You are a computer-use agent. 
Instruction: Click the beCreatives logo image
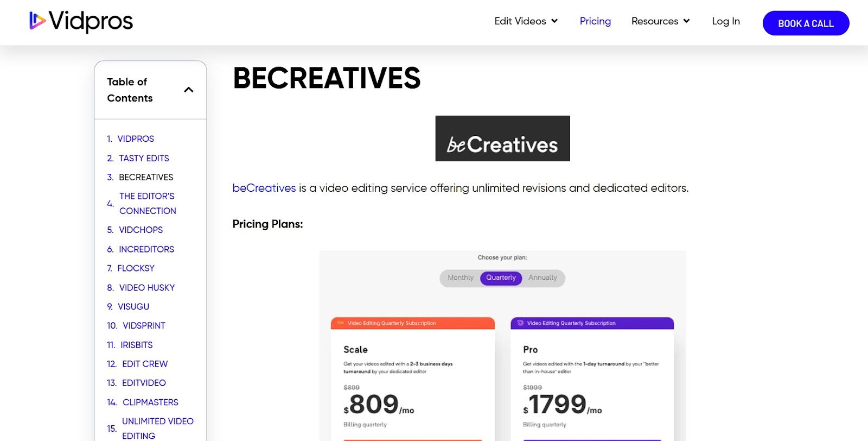click(x=502, y=138)
